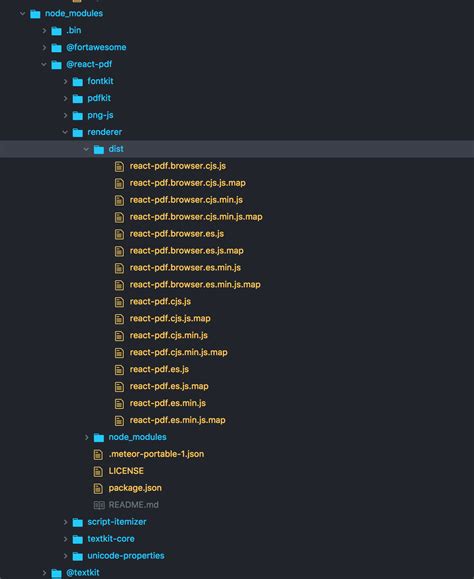The width and height of the screenshot is (474, 579).
Task: Click the renderer folder icon
Action: [x=78, y=133]
